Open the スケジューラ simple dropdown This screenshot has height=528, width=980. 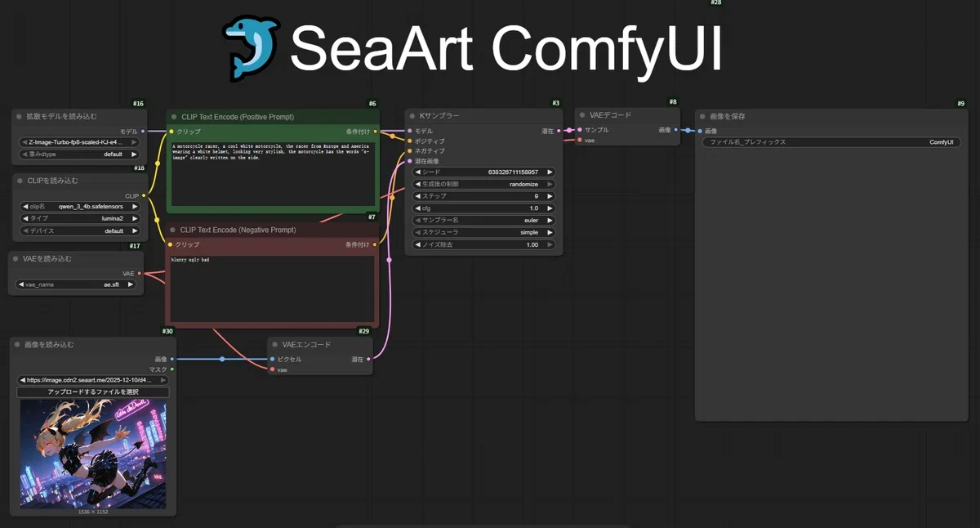point(485,232)
